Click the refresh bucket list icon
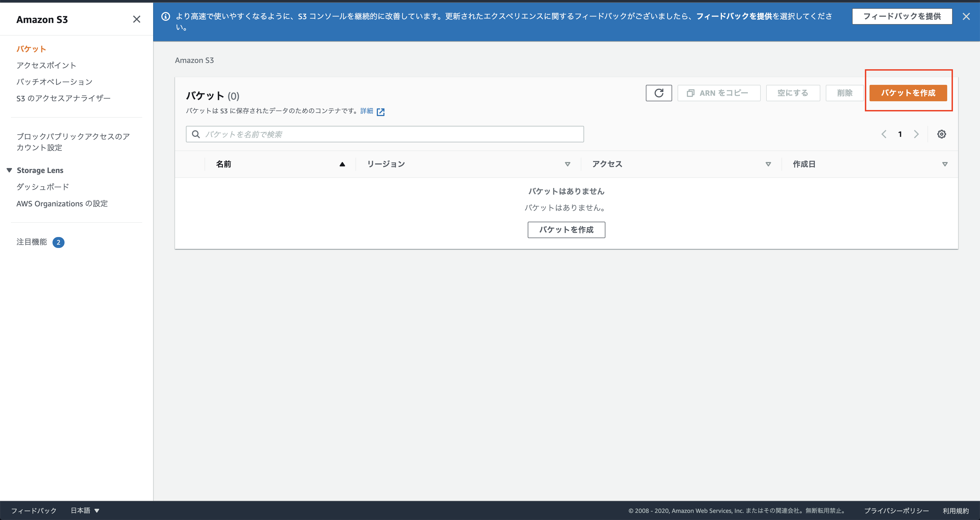 pos(658,93)
